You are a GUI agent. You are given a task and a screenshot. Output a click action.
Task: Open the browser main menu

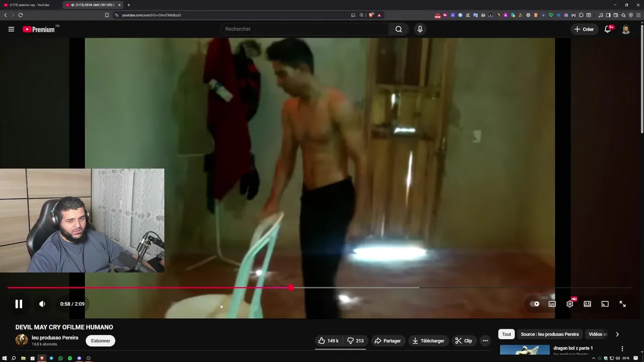(x=638, y=15)
